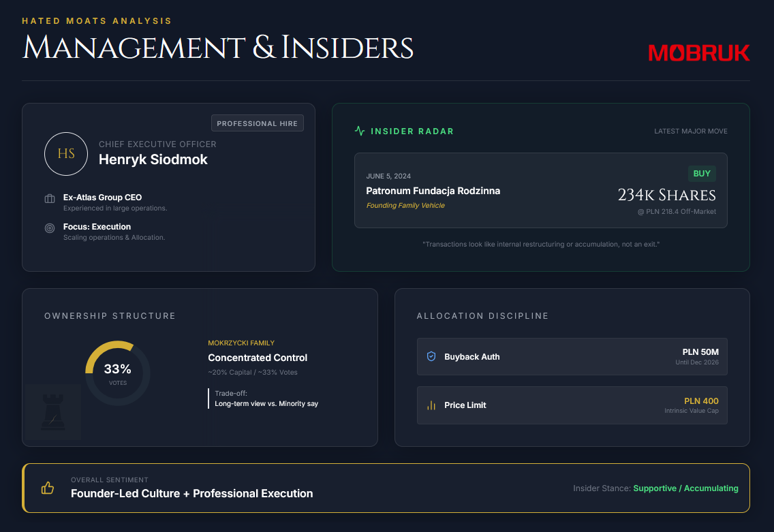Image resolution: width=774 pixels, height=532 pixels.
Task: Click the transactions quote under the radar card
Action: click(541, 245)
